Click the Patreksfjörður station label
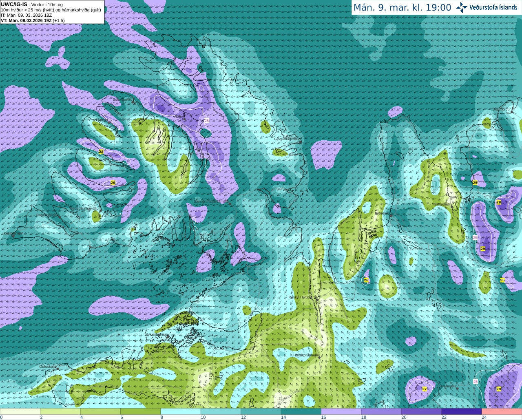 (47, 214)
